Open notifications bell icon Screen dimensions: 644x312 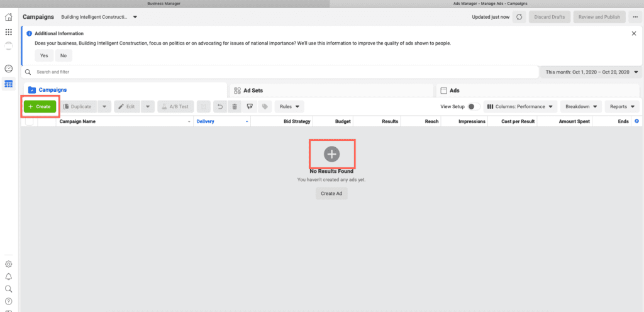(x=8, y=276)
